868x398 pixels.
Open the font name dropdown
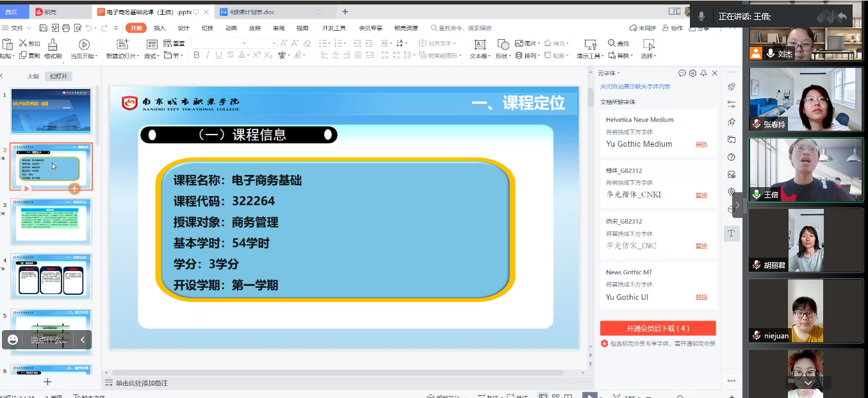click(x=244, y=43)
